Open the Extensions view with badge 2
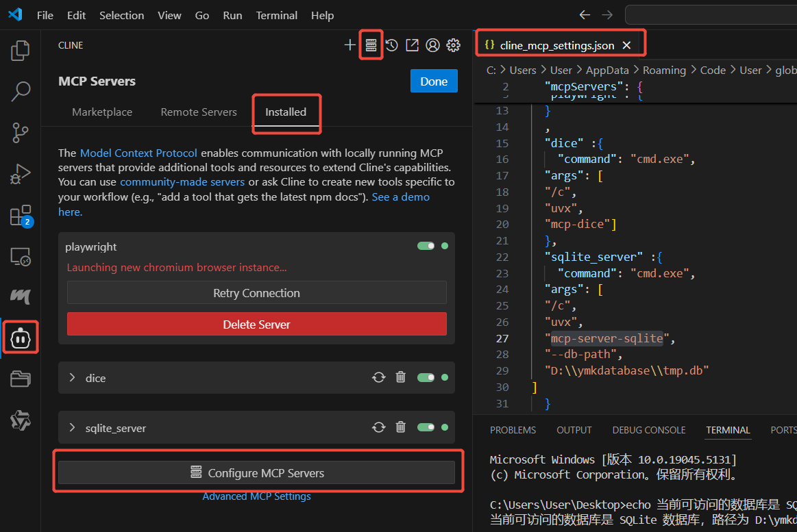The image size is (797, 532). pyautogui.click(x=21, y=216)
